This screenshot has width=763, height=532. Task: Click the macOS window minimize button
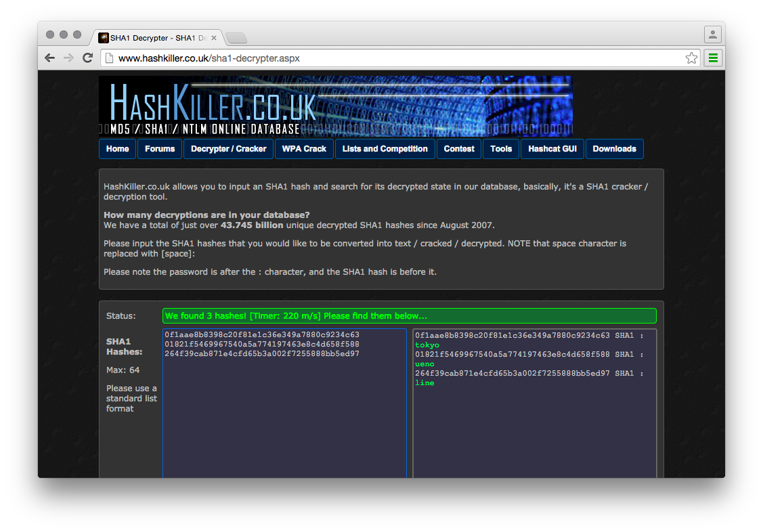point(64,35)
